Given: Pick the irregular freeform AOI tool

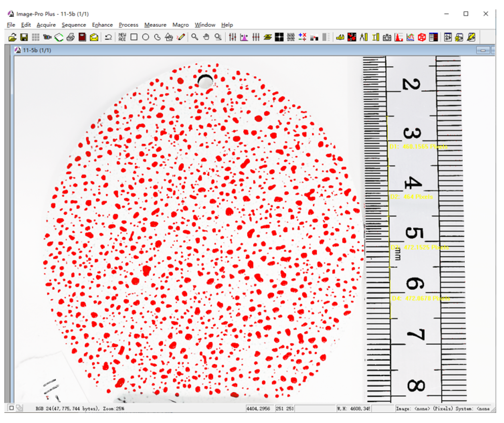Looking at the screenshot, I should tap(157, 37).
